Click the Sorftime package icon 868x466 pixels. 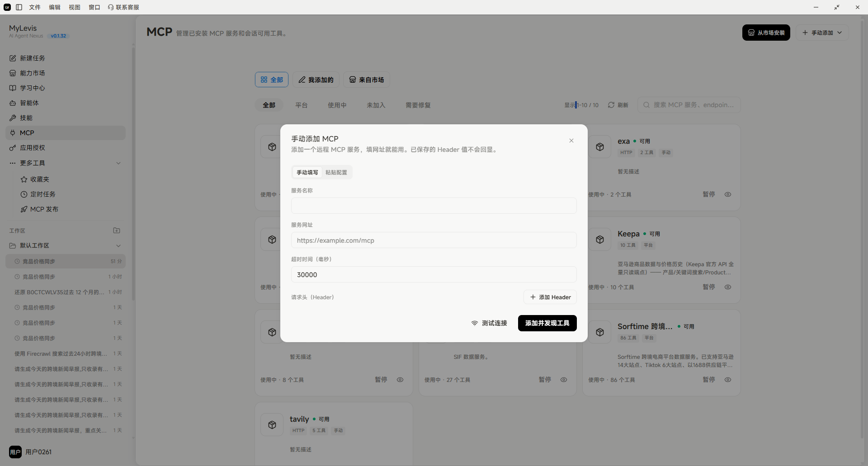(600, 332)
